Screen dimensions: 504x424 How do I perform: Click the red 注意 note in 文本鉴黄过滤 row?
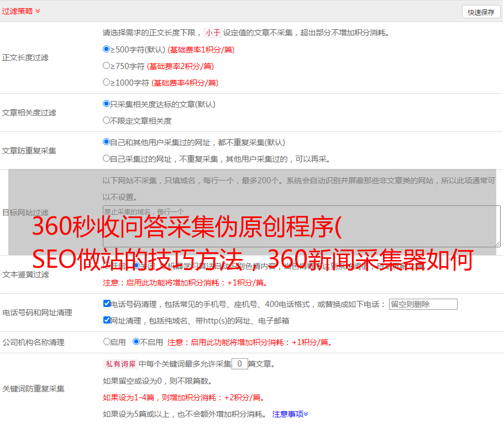(x=185, y=283)
